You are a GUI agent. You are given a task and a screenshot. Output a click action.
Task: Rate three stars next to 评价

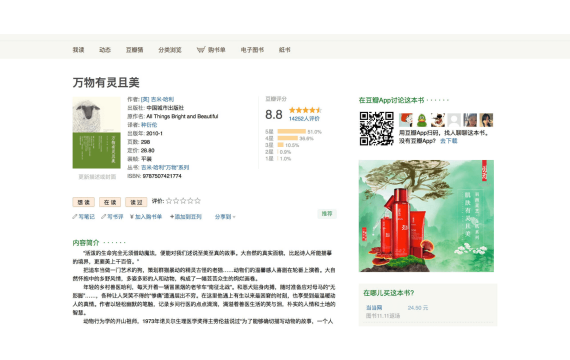(183, 201)
